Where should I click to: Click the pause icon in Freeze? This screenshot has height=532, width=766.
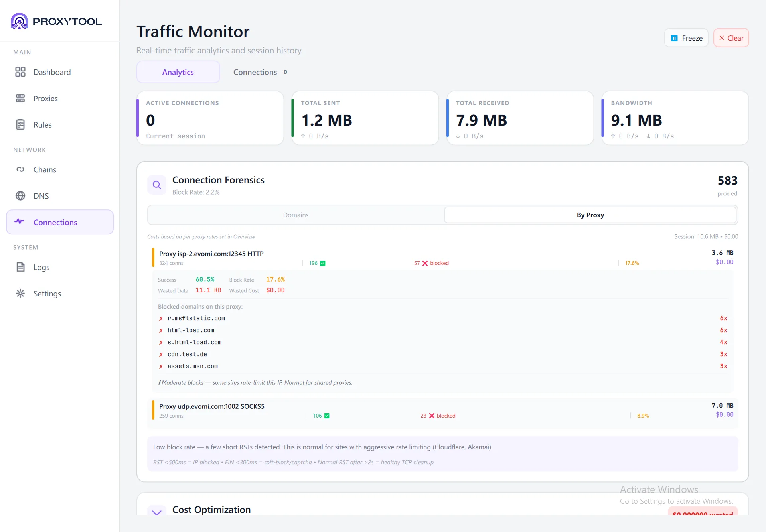tap(674, 38)
